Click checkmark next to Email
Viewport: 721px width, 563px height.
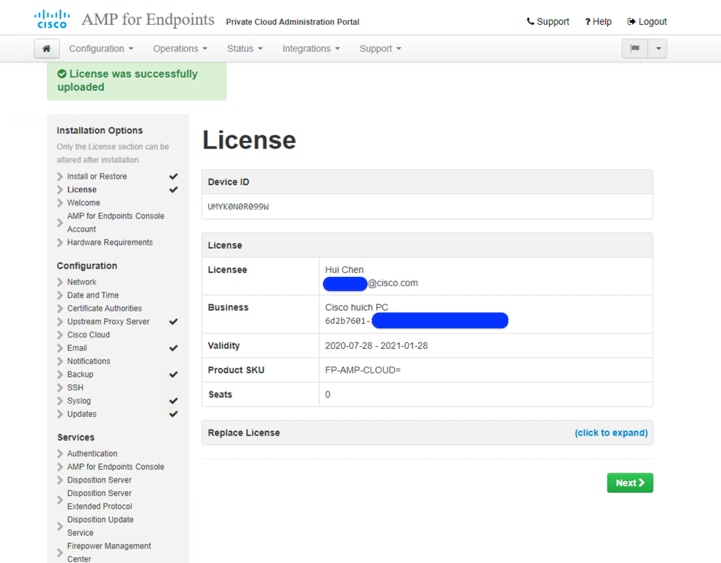(x=173, y=348)
